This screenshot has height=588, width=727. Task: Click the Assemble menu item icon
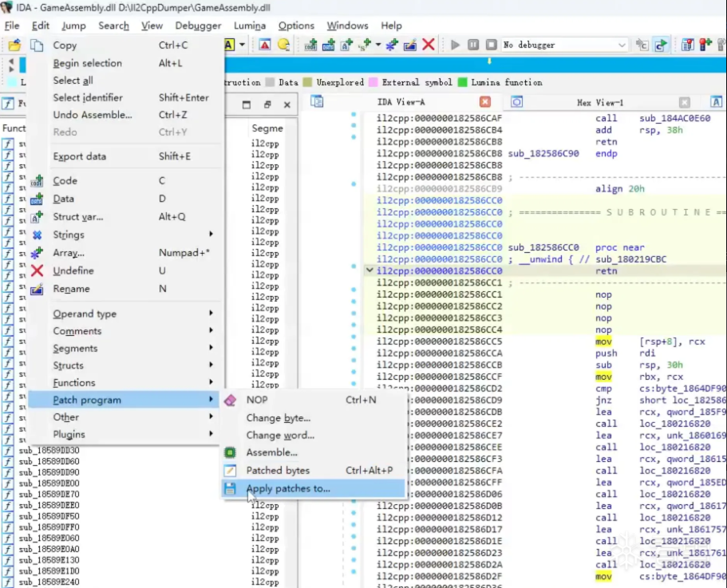(x=231, y=452)
